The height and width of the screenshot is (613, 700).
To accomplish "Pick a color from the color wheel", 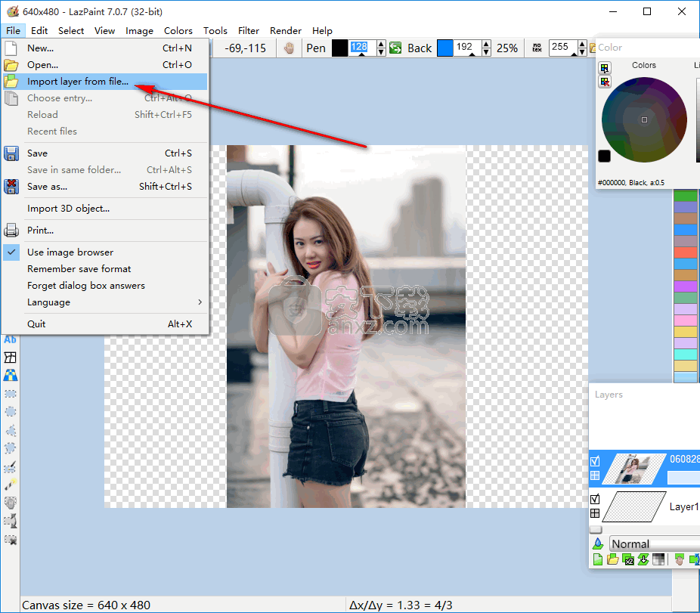I will [x=644, y=119].
